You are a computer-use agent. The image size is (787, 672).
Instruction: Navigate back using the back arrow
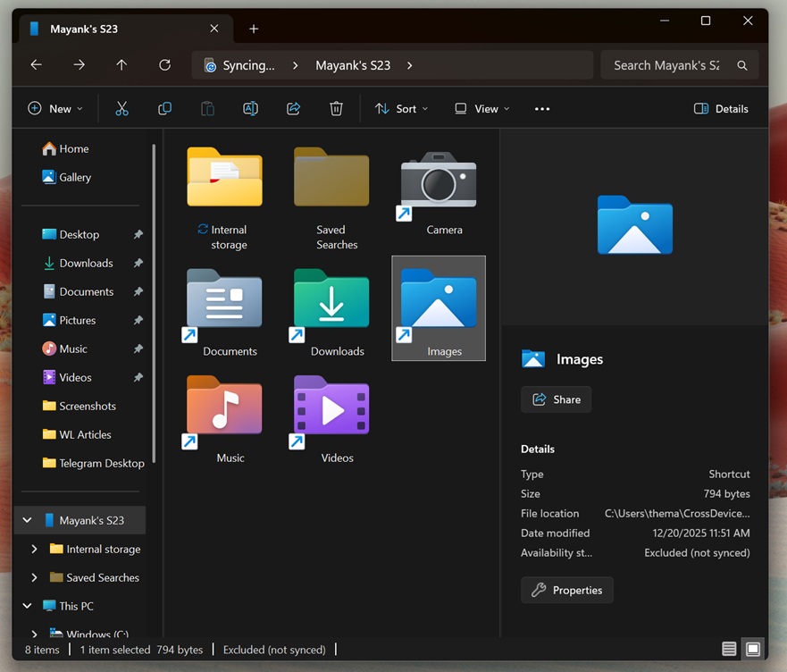pyautogui.click(x=35, y=64)
